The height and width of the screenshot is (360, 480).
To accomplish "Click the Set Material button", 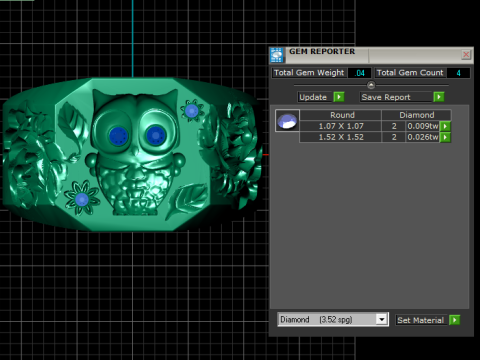I will 421,320.
